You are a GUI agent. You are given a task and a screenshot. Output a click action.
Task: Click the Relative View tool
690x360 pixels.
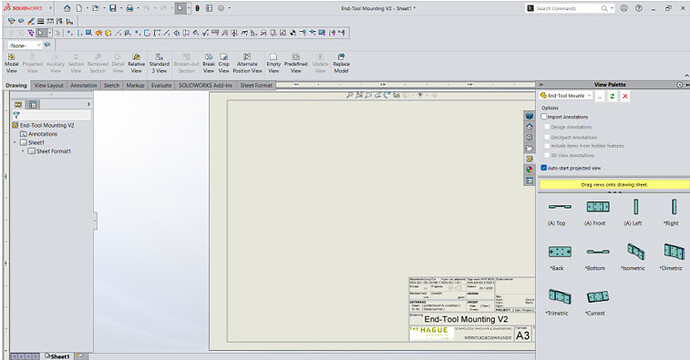click(136, 63)
